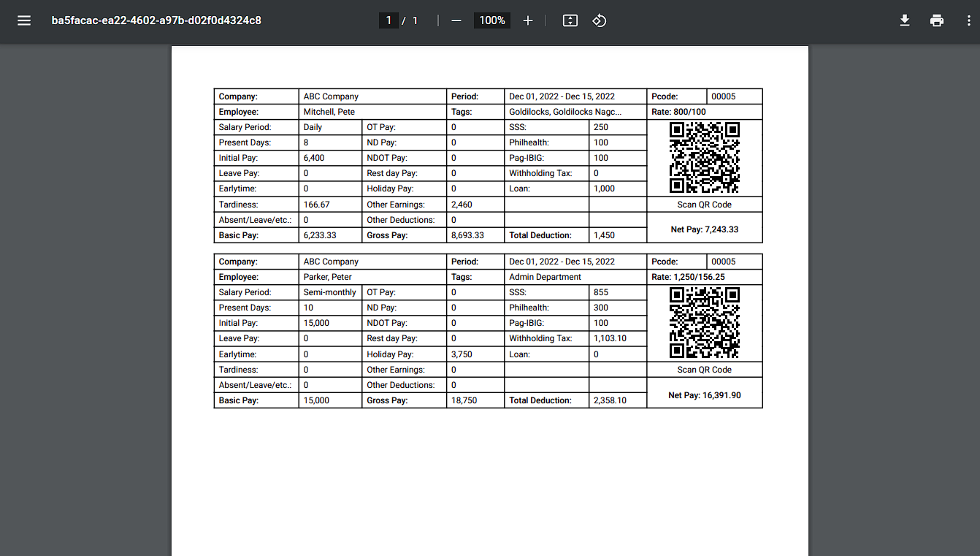Screen dimensions: 980x556
Task: Click Pete Mitchell's QR code
Action: (705, 158)
